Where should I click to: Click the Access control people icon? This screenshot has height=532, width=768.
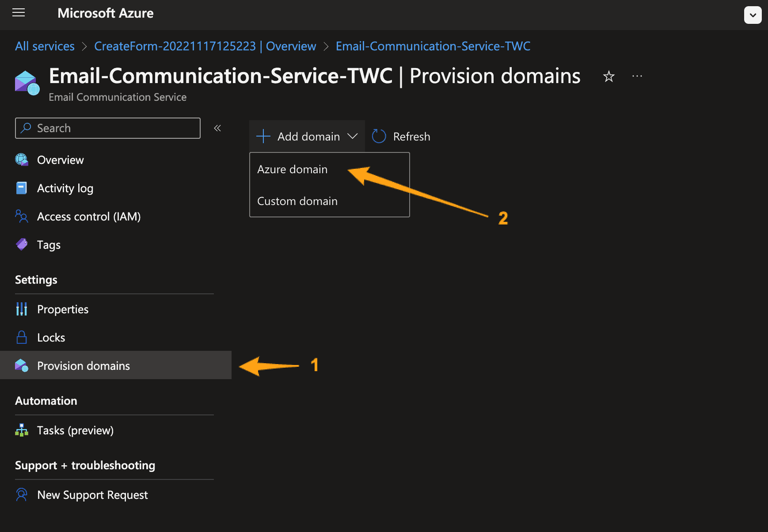point(22,217)
